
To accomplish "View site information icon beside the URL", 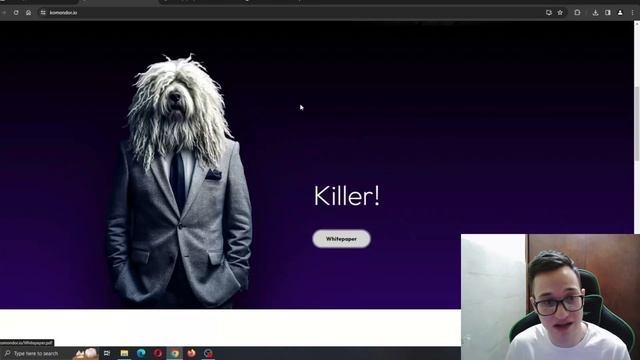I will (43, 13).
